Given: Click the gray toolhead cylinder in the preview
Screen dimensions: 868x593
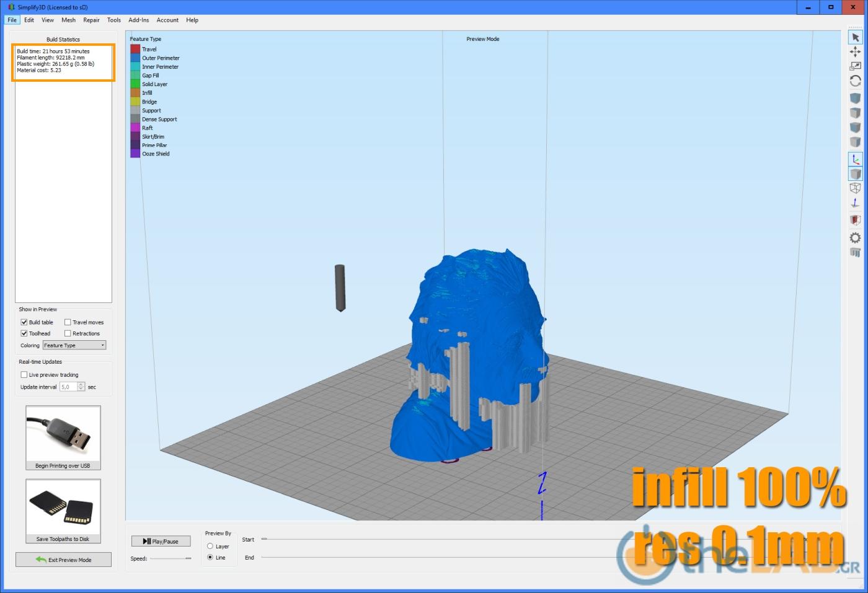Looking at the screenshot, I should [340, 288].
